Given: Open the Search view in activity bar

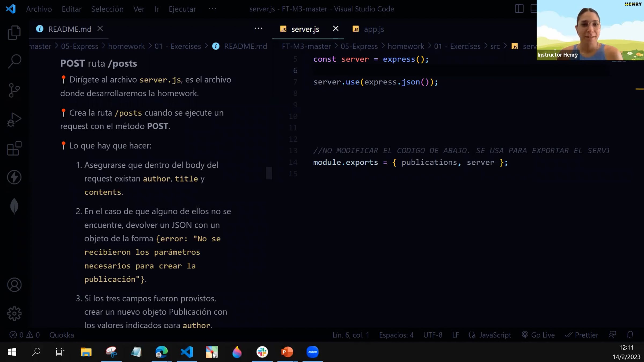Looking at the screenshot, I should point(14,61).
